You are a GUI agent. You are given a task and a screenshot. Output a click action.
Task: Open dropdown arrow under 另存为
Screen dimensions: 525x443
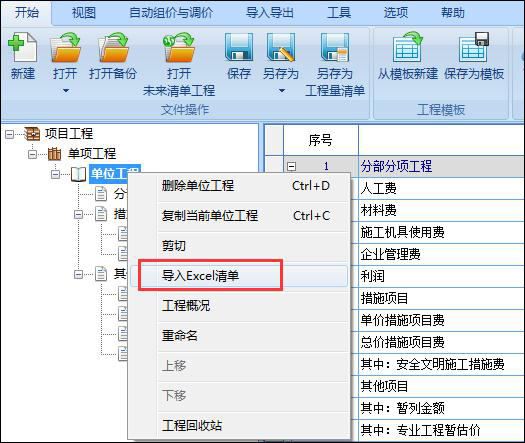tap(282, 90)
